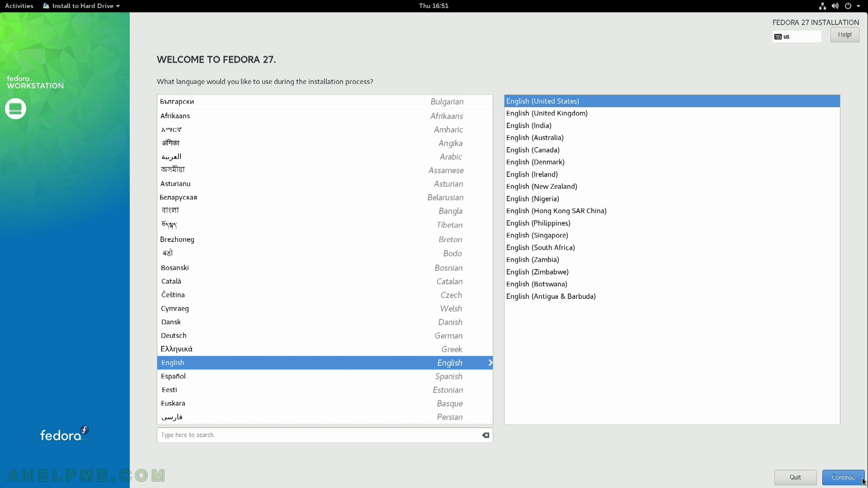Viewport: 868px width, 488px height.
Task: Choose English (Philippines) locale
Action: coord(672,223)
